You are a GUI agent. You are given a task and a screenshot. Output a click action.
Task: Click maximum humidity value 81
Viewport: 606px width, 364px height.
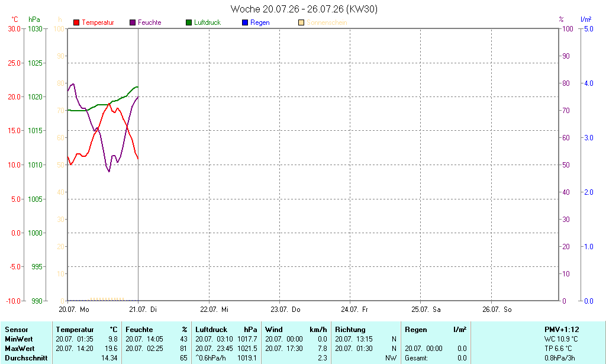(x=183, y=348)
